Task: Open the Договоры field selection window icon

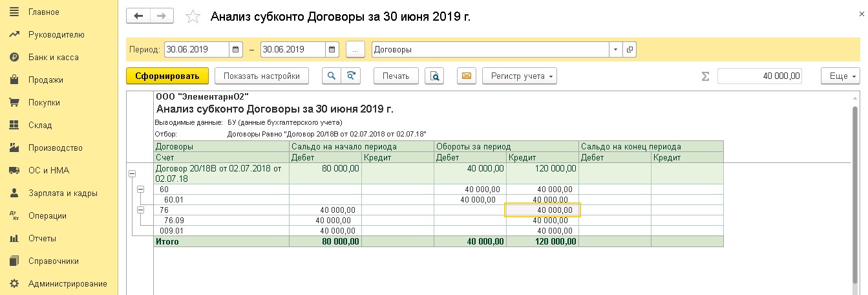Action: pyautogui.click(x=630, y=49)
